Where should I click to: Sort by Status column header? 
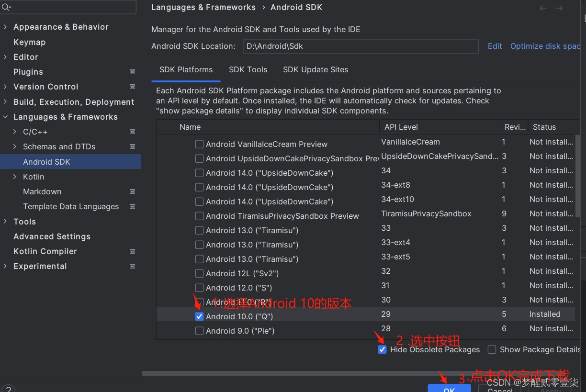click(554, 127)
